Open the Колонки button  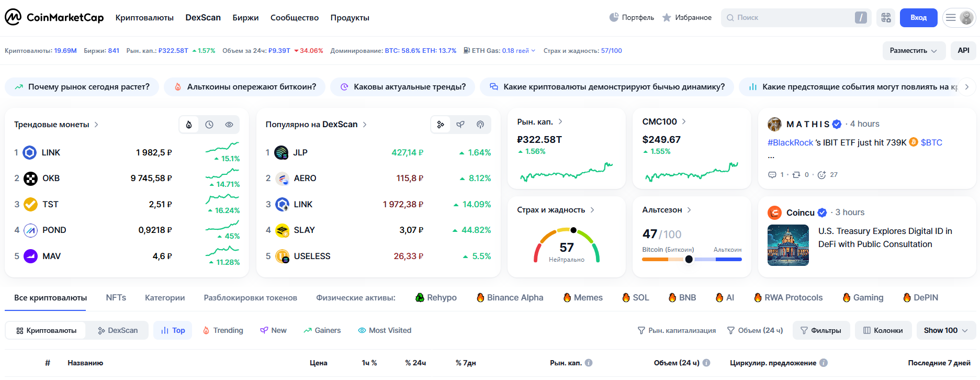(x=883, y=330)
